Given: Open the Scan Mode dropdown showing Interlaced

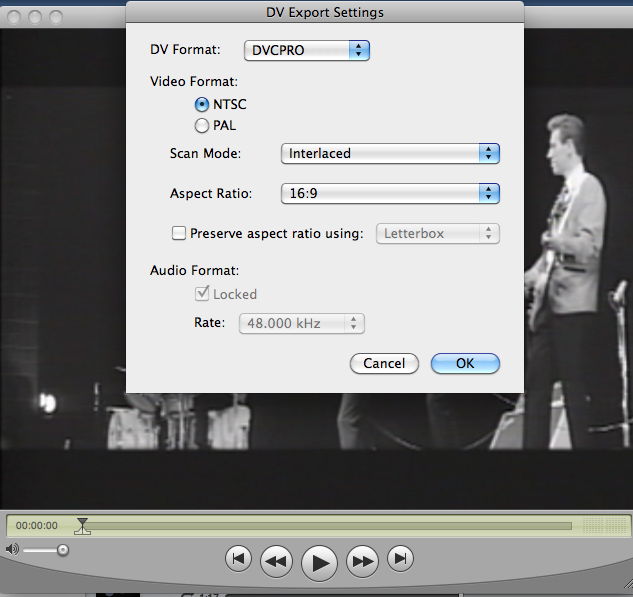Looking at the screenshot, I should pos(390,153).
